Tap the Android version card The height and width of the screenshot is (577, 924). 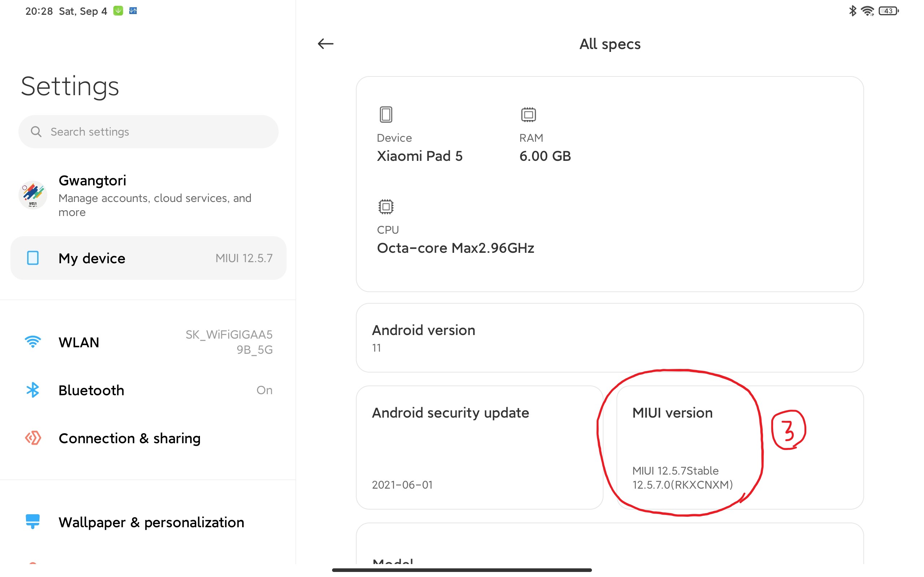click(609, 338)
